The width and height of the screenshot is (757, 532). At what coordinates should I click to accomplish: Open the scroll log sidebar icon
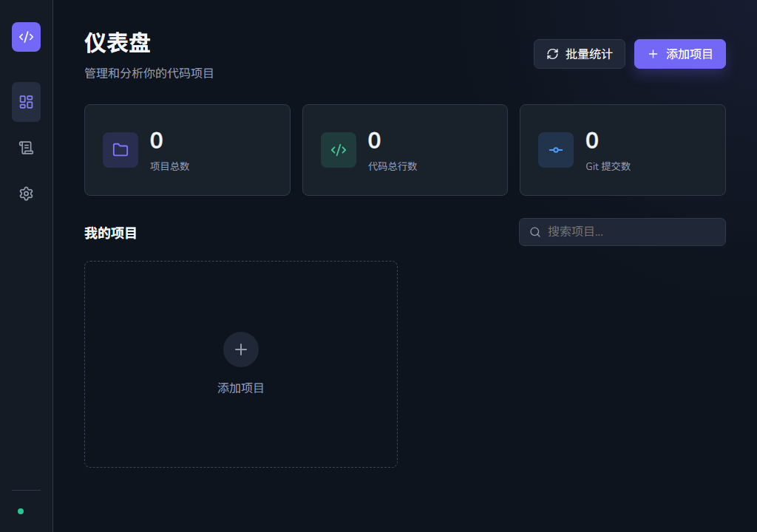click(26, 148)
